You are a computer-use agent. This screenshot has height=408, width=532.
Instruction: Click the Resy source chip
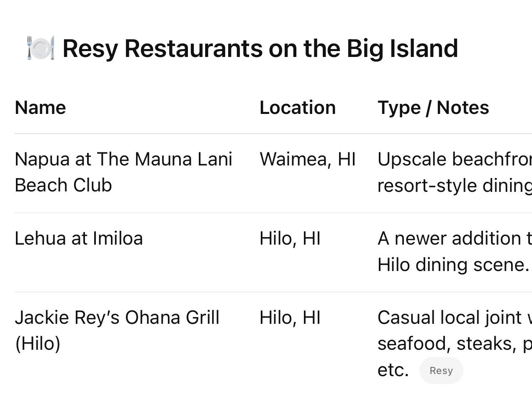(x=441, y=371)
